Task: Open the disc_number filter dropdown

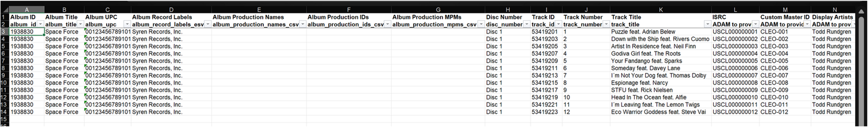Action: tap(527, 24)
